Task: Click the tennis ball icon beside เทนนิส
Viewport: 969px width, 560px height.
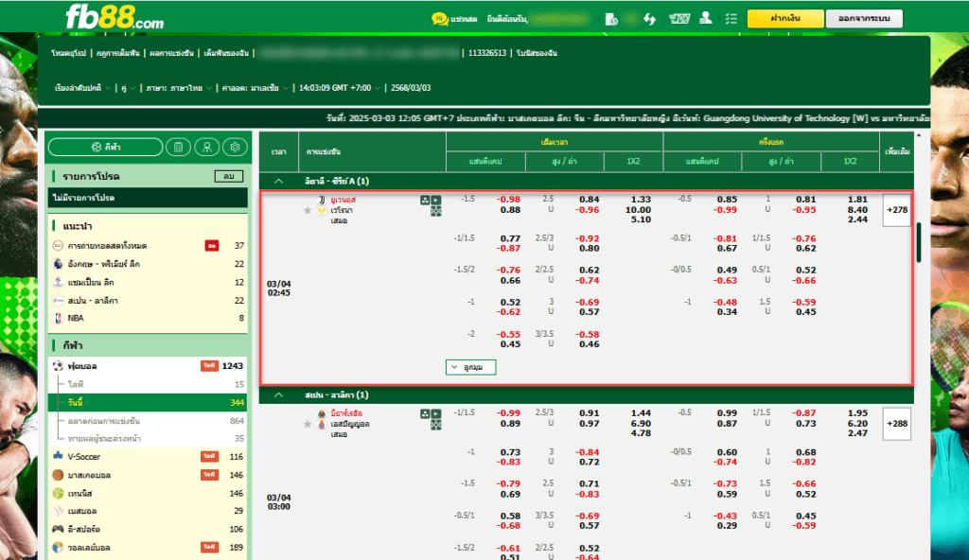Action: coord(58,493)
